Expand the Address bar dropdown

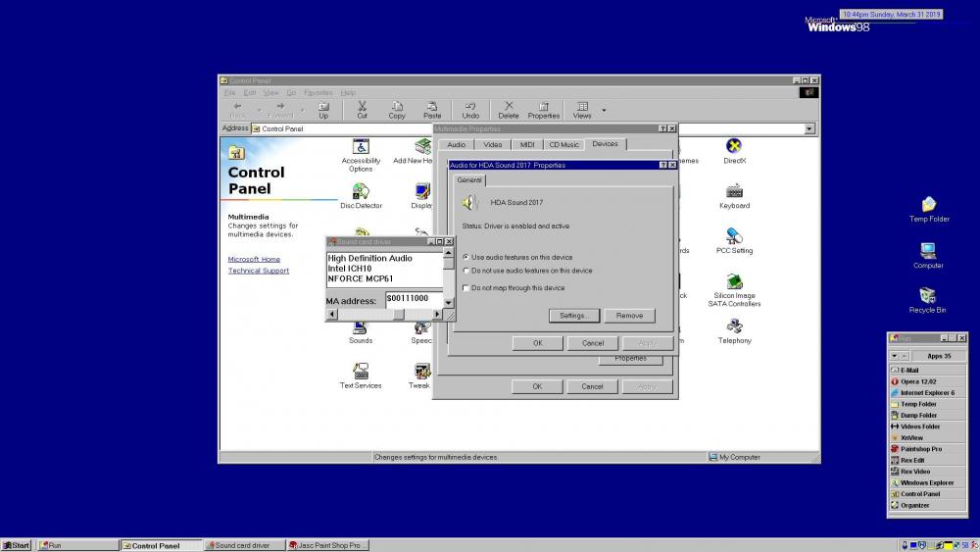[809, 128]
